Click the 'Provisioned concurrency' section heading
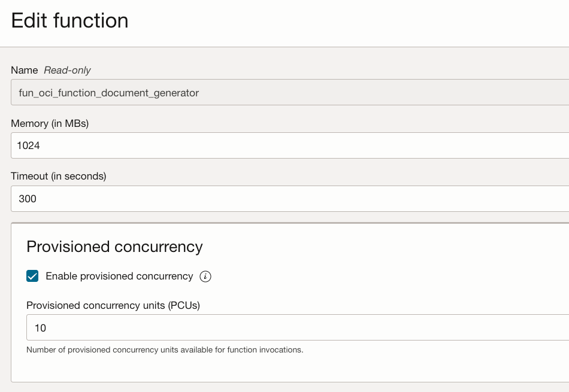 pos(114,247)
